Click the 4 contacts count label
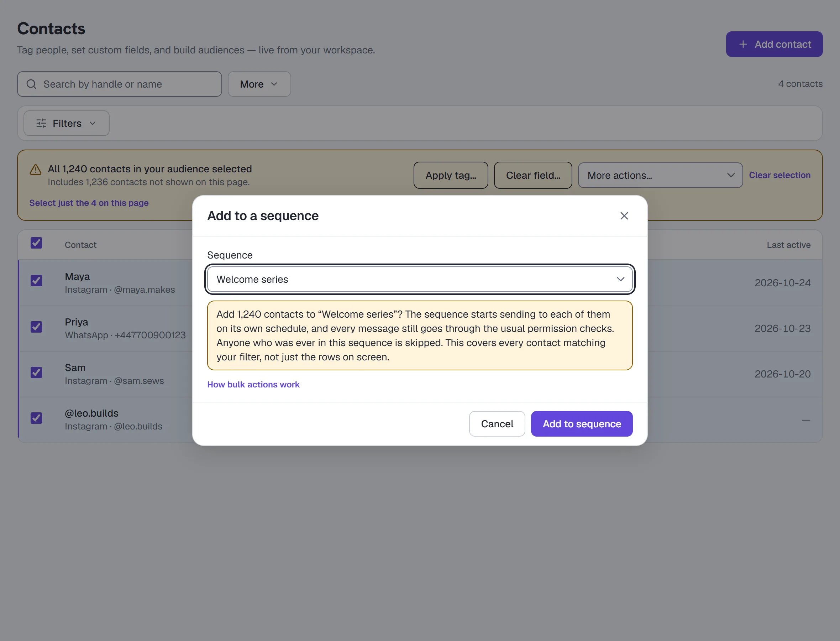Image resolution: width=840 pixels, height=641 pixels. 800,84
